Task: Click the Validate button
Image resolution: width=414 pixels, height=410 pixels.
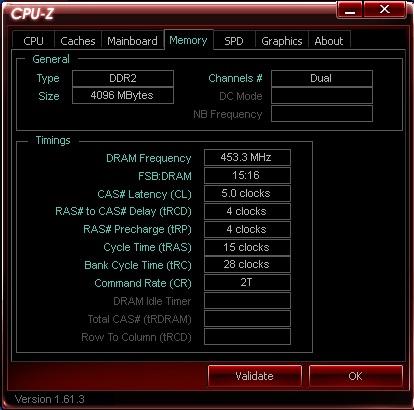Action: click(x=255, y=376)
